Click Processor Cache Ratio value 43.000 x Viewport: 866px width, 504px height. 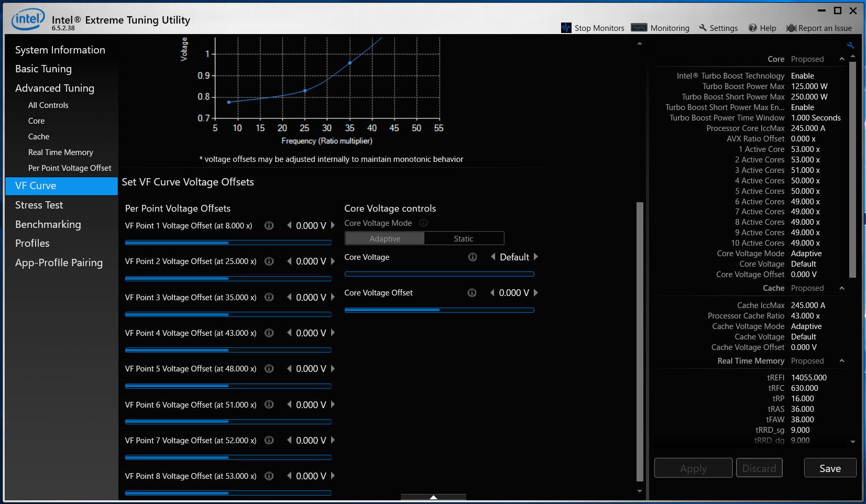pyautogui.click(x=805, y=316)
